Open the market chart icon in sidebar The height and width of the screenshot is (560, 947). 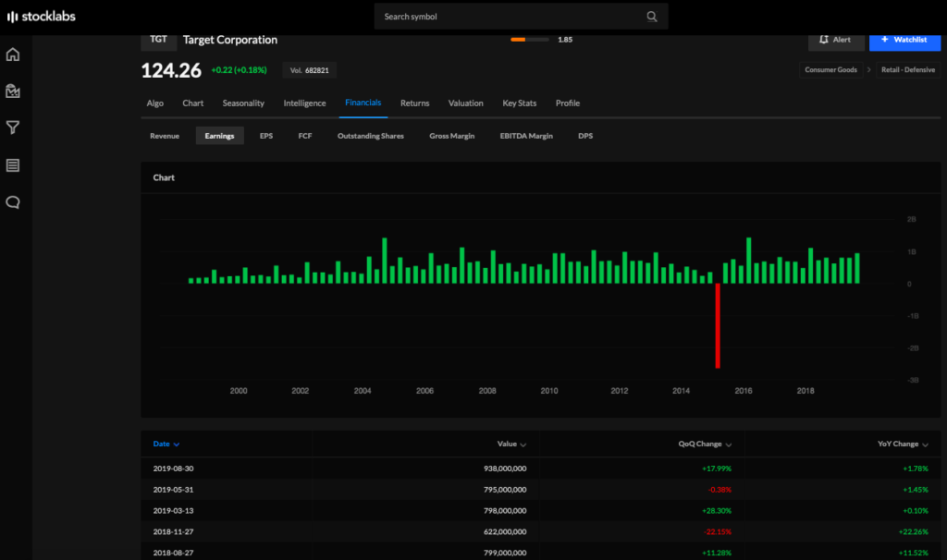(x=13, y=91)
